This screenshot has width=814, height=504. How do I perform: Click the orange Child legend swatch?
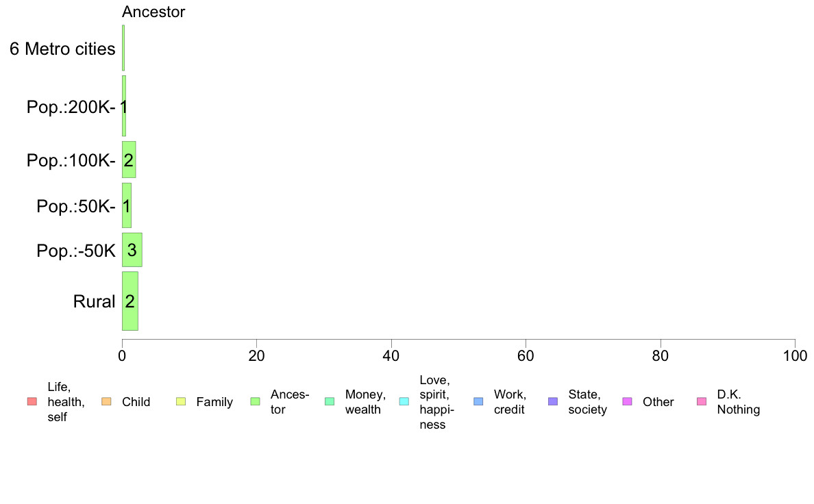coord(106,402)
